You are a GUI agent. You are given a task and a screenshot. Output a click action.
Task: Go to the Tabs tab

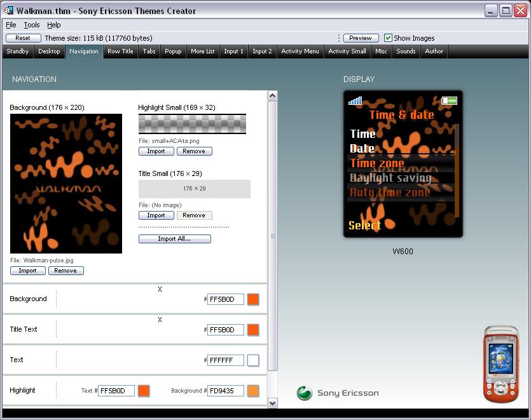click(x=149, y=51)
